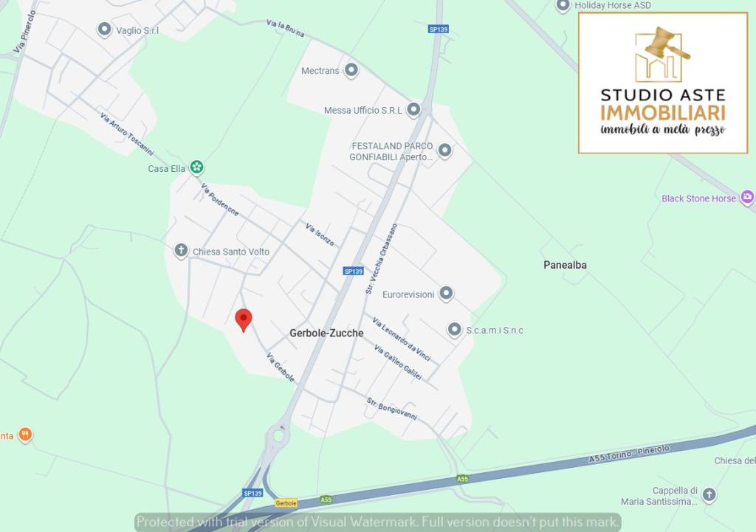Image resolution: width=756 pixels, height=532 pixels.
Task: Select the Panealba locality label
Action: click(x=565, y=265)
